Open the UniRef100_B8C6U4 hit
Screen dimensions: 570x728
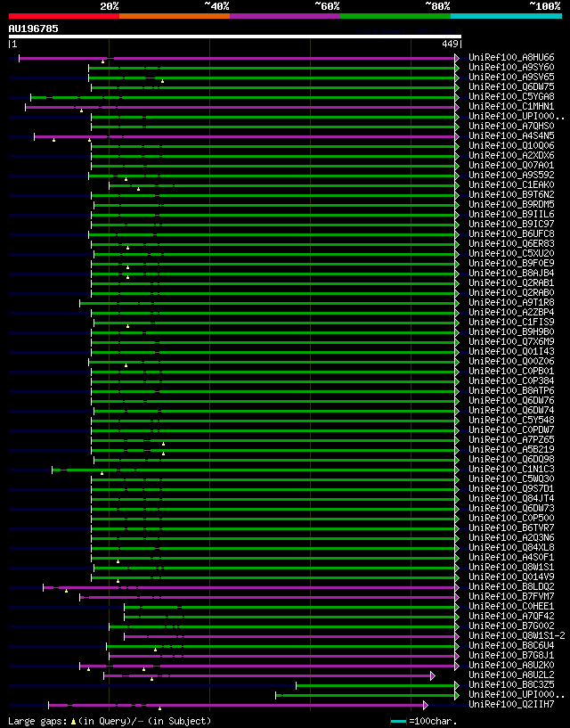[x=511, y=645]
